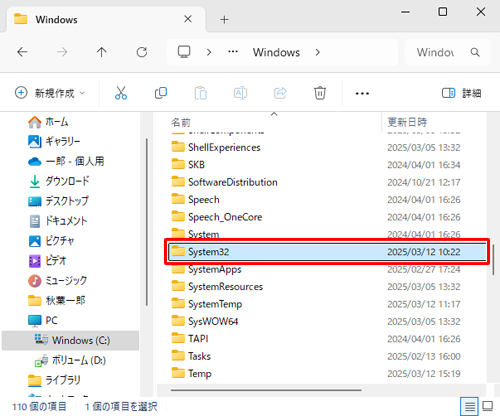Maximize the Explorer window
Viewport: 500px width, 416px height.
click(443, 12)
